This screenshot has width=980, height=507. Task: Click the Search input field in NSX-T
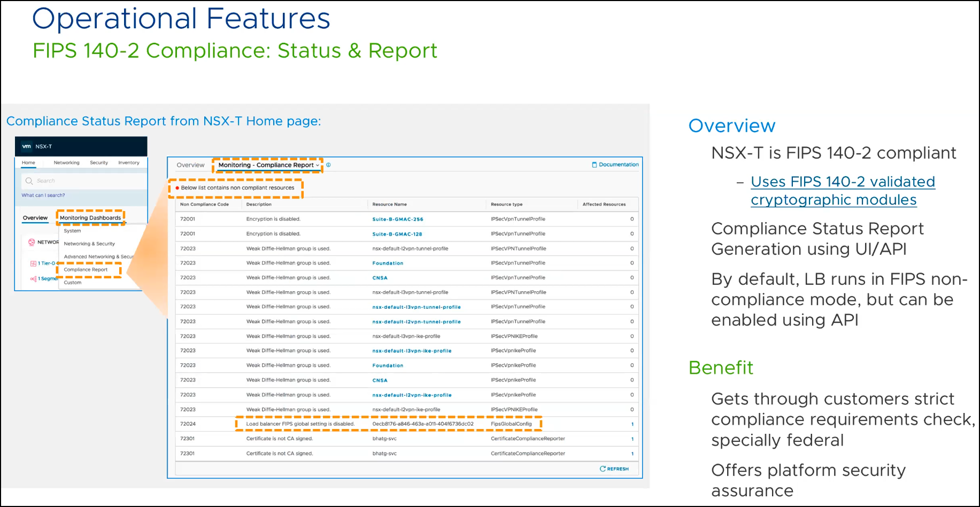pos(84,181)
